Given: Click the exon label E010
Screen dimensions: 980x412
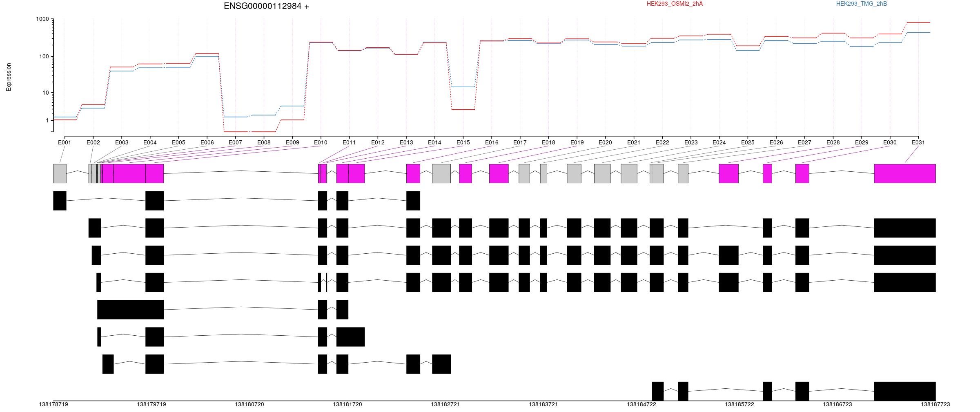Looking at the screenshot, I should coord(321,142).
